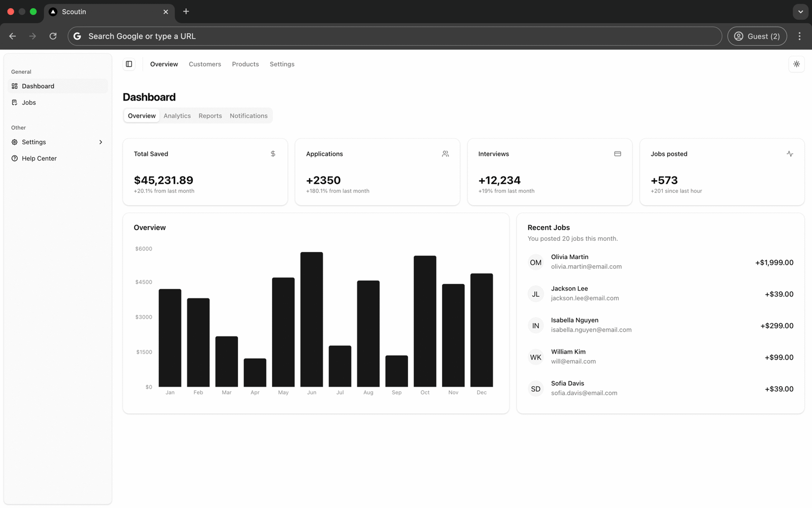The height and width of the screenshot is (508, 812).
Task: Reload the page with the refresh icon
Action: pos(53,36)
